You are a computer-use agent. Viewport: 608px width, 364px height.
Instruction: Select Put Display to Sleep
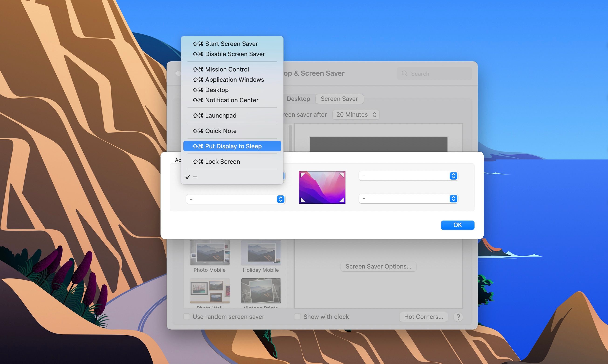233,146
